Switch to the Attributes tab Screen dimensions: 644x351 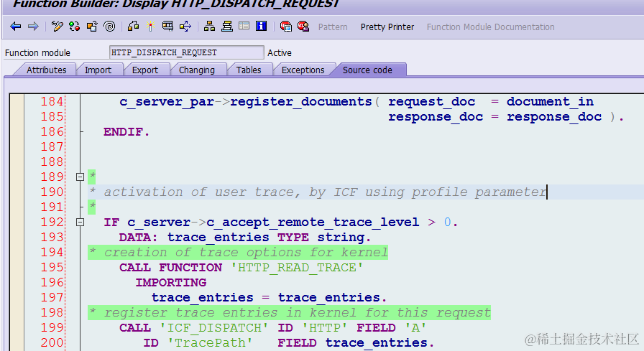tap(47, 70)
